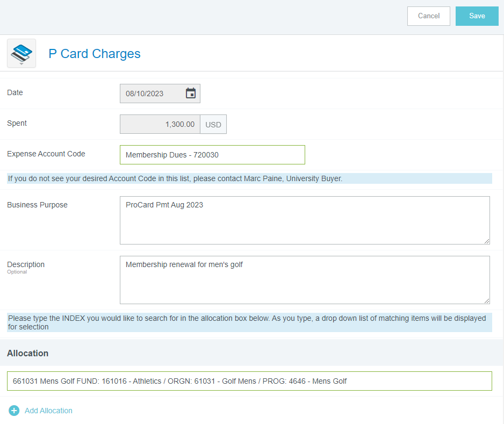This screenshot has width=504, height=424.
Task: Open the Allocation index search box
Action: tap(249, 381)
